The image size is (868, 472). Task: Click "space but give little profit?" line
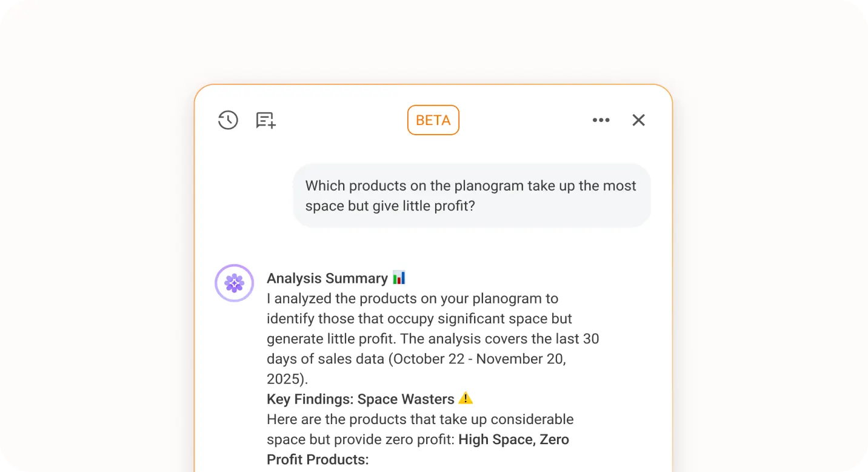tap(390, 206)
